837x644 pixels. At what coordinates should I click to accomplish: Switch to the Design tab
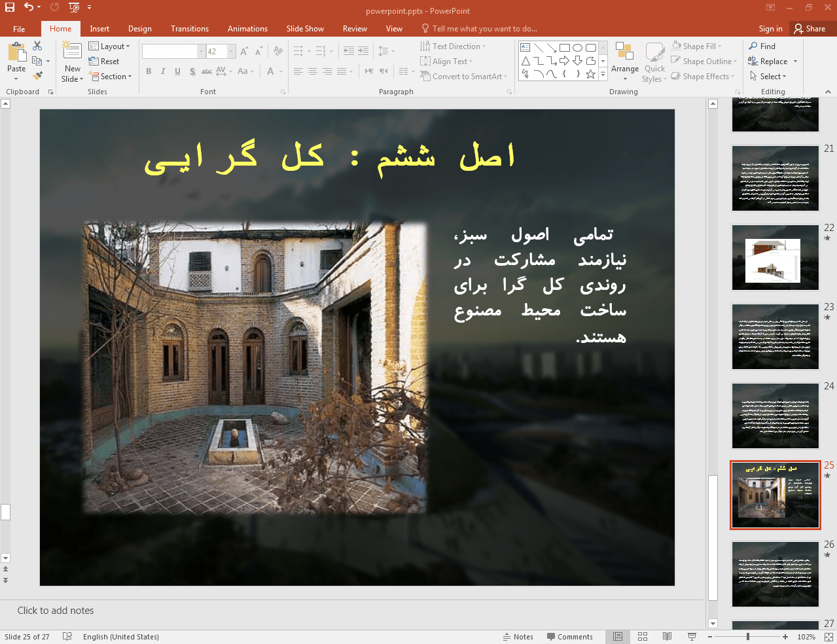click(x=140, y=29)
